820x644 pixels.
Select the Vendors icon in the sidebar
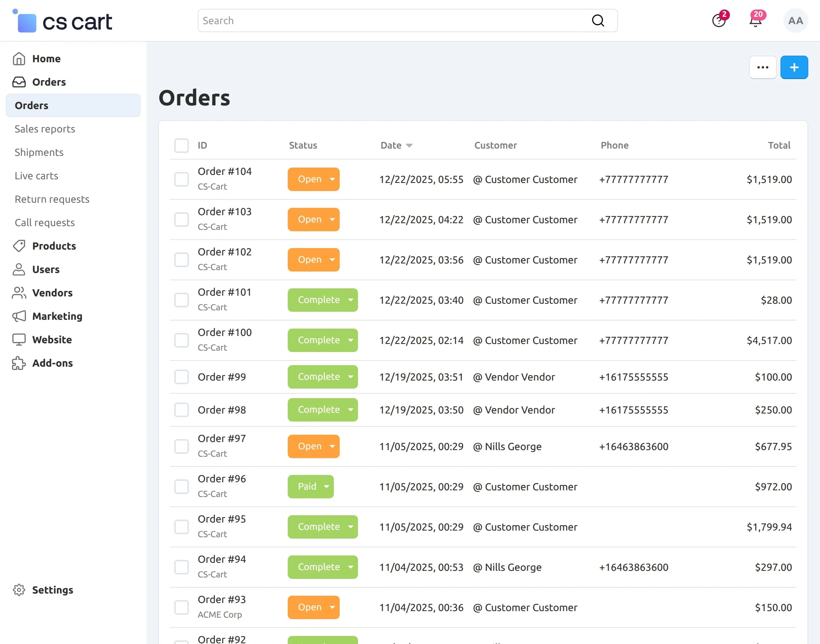click(19, 293)
